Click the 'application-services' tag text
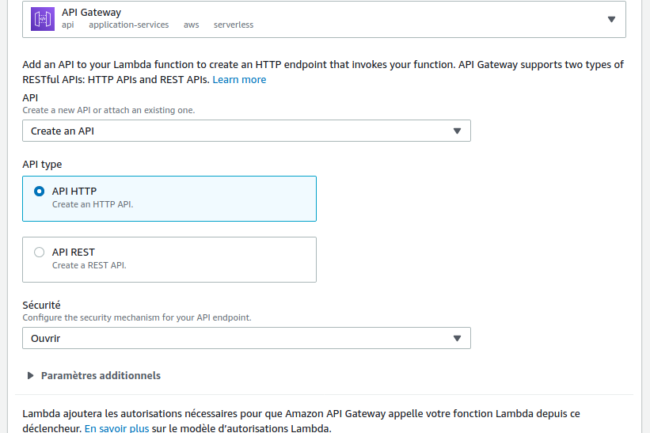Screen dimensions: 650x433 click(x=129, y=25)
